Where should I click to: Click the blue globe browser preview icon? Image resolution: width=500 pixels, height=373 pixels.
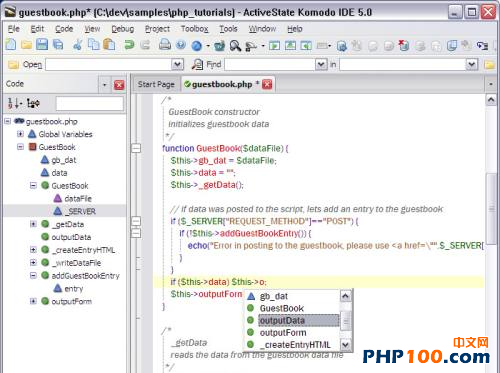pos(197,46)
